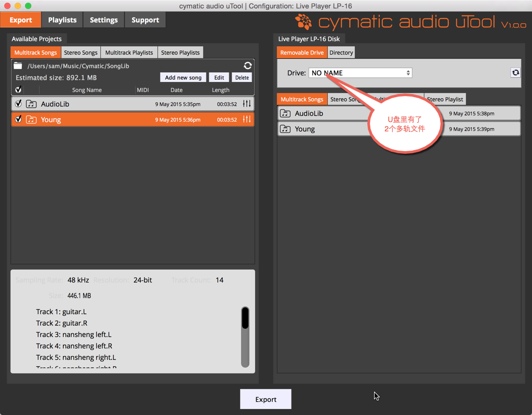
Task: Click the Edit song button
Action: coord(219,77)
